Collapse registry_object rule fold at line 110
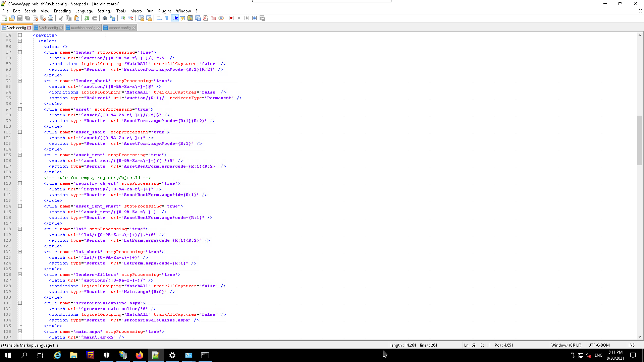This screenshot has height=362, width=644. [20, 183]
